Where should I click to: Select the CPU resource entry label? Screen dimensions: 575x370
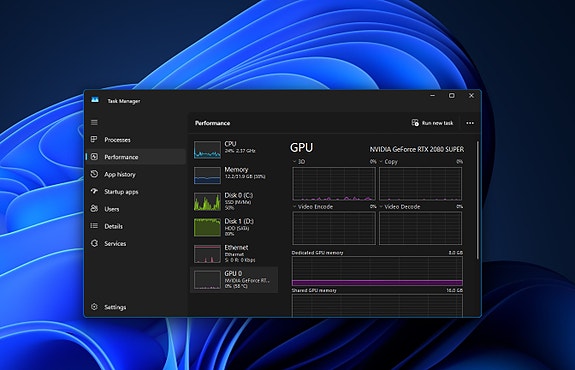[230, 144]
